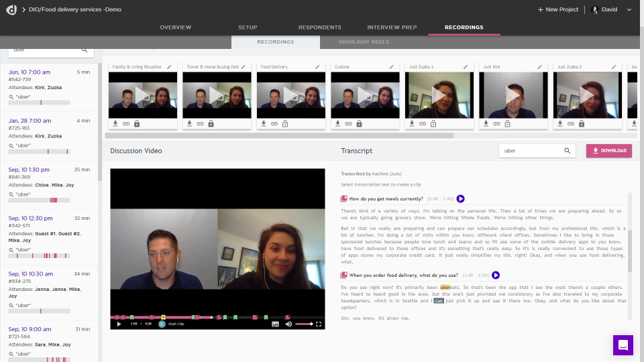Toggle lock on the Just Kirk clip
Screen dimensions: 644x362
[x=508, y=123]
